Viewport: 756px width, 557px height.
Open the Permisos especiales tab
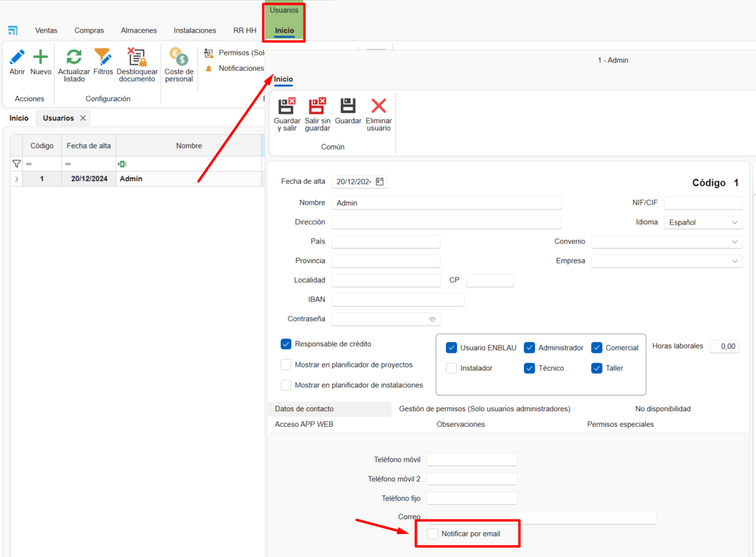[620, 424]
